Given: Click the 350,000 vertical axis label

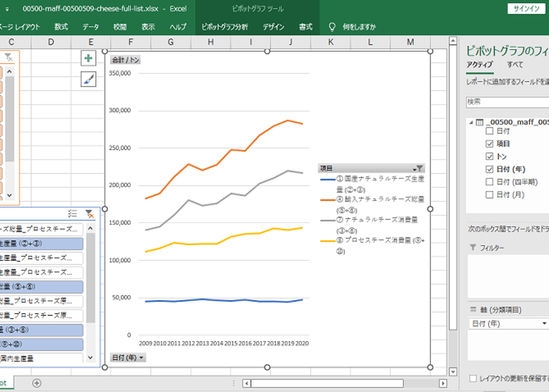Looking at the screenshot, I should (120, 73).
